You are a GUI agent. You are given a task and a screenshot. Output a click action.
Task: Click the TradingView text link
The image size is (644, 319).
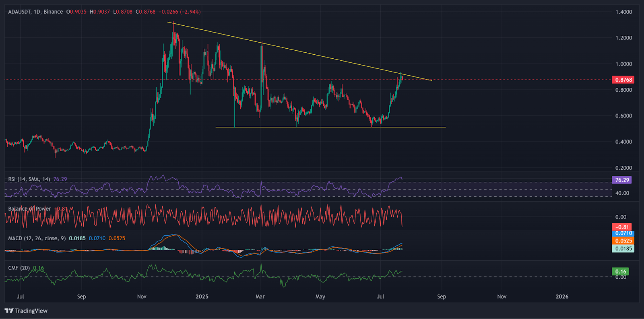31,311
